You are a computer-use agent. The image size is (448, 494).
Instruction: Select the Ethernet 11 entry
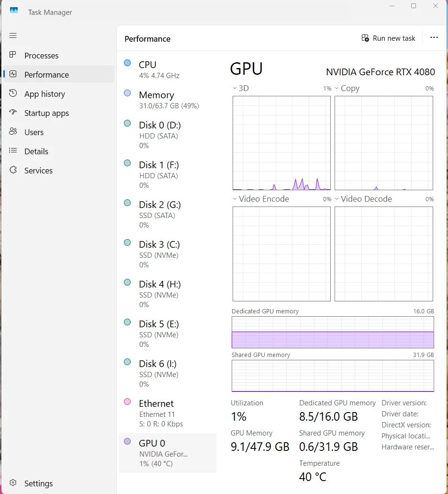click(x=168, y=413)
